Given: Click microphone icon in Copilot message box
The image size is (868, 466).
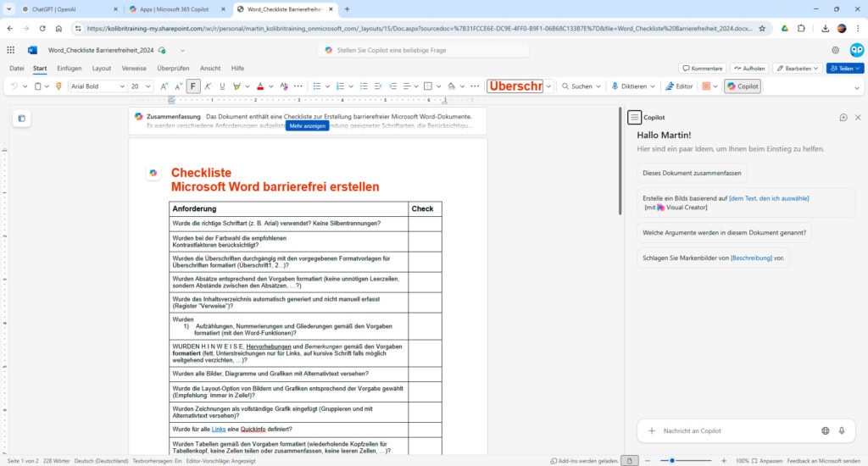Looking at the screenshot, I should pos(842,430).
